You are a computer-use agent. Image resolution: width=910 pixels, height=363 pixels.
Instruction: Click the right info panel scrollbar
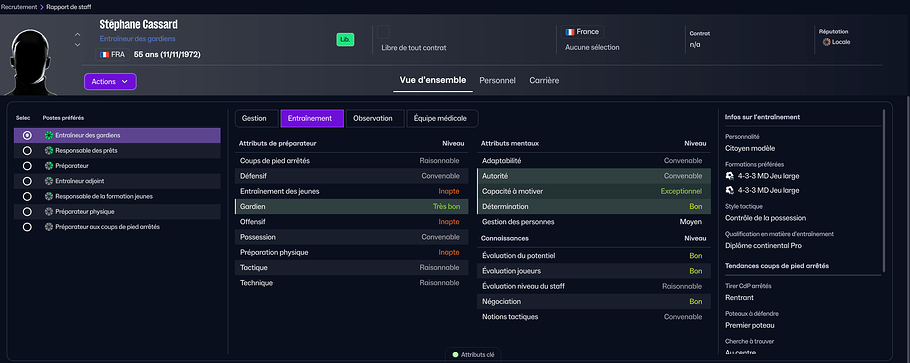click(883, 192)
